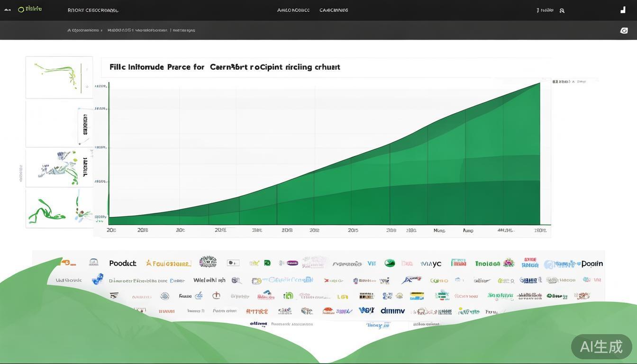
Task: Click the back arrow icon at top-left
Action: click(7, 10)
